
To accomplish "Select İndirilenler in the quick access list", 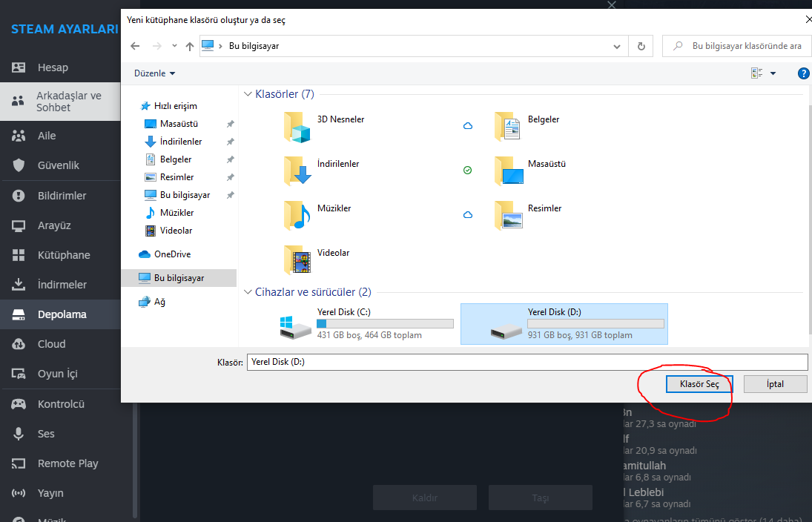I will [181, 142].
